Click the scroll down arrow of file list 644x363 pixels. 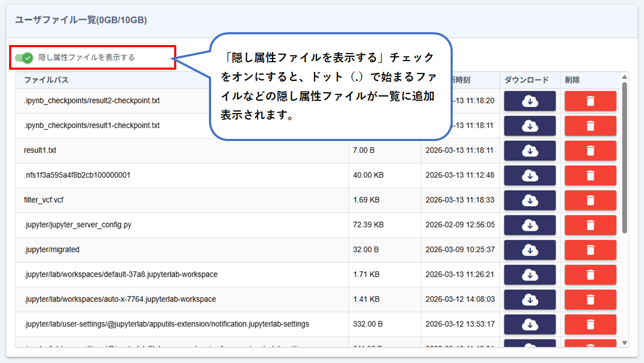624,343
